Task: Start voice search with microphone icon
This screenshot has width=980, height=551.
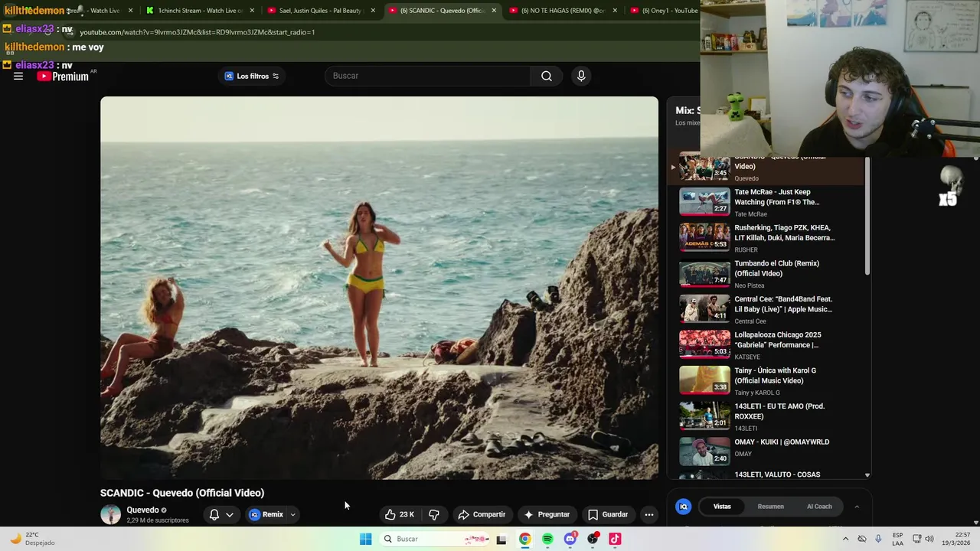Action: (x=581, y=76)
